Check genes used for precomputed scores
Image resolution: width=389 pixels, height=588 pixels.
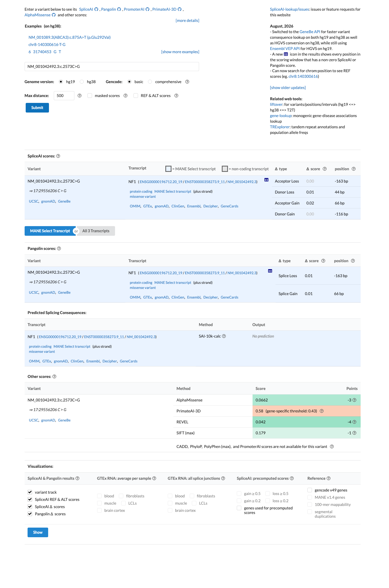239,508
